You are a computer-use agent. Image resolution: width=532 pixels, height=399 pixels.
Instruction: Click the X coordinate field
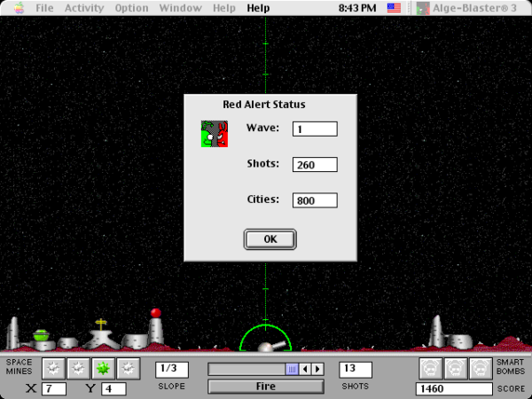click(x=53, y=388)
